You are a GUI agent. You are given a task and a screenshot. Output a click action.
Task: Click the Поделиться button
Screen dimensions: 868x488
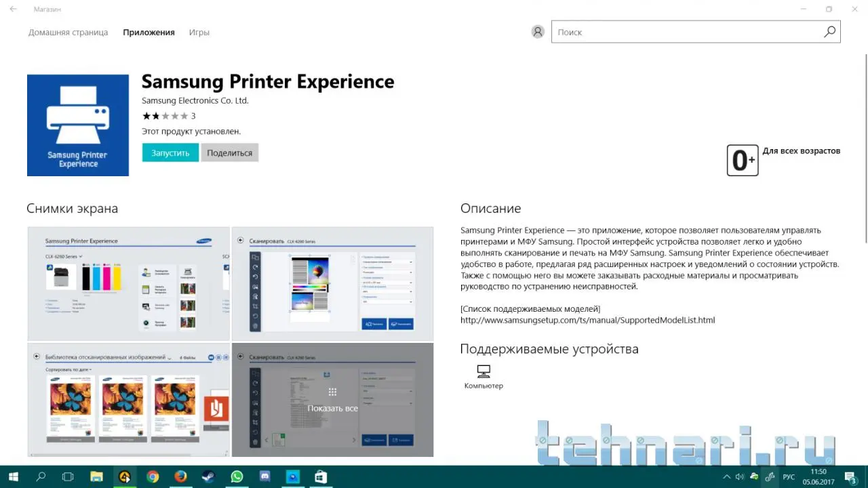pos(230,152)
